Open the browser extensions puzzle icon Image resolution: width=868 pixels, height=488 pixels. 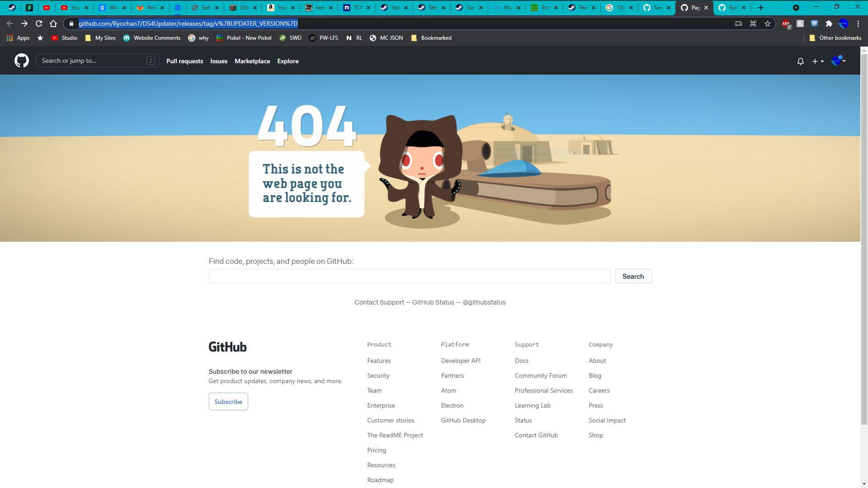830,23
